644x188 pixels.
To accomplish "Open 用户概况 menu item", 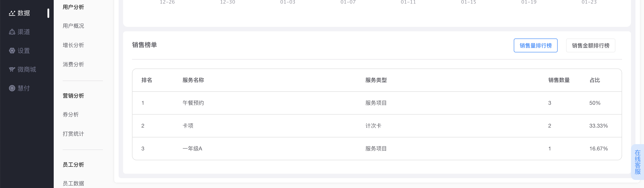I will pos(73,26).
